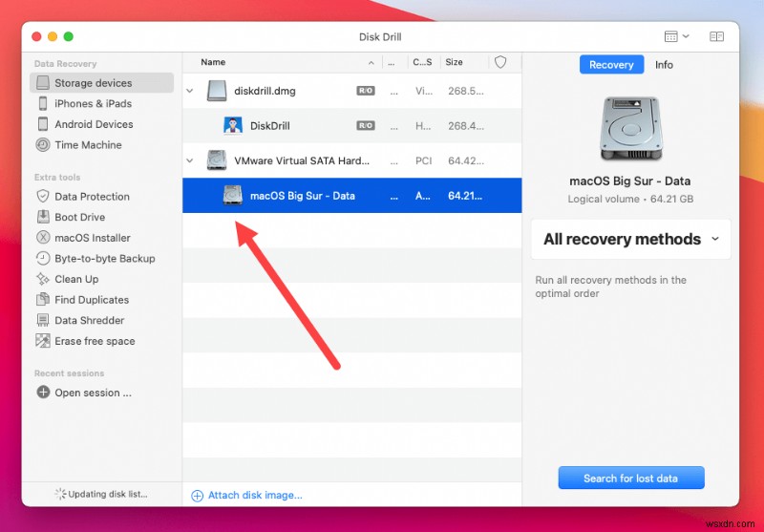The height and width of the screenshot is (532, 764).
Task: Toggle the side panel layout icon
Action: pos(717,36)
